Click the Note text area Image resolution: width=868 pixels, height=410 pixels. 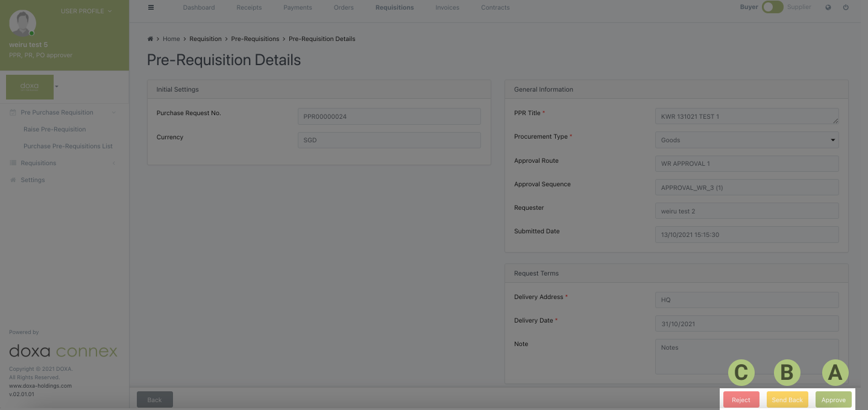tap(747, 356)
